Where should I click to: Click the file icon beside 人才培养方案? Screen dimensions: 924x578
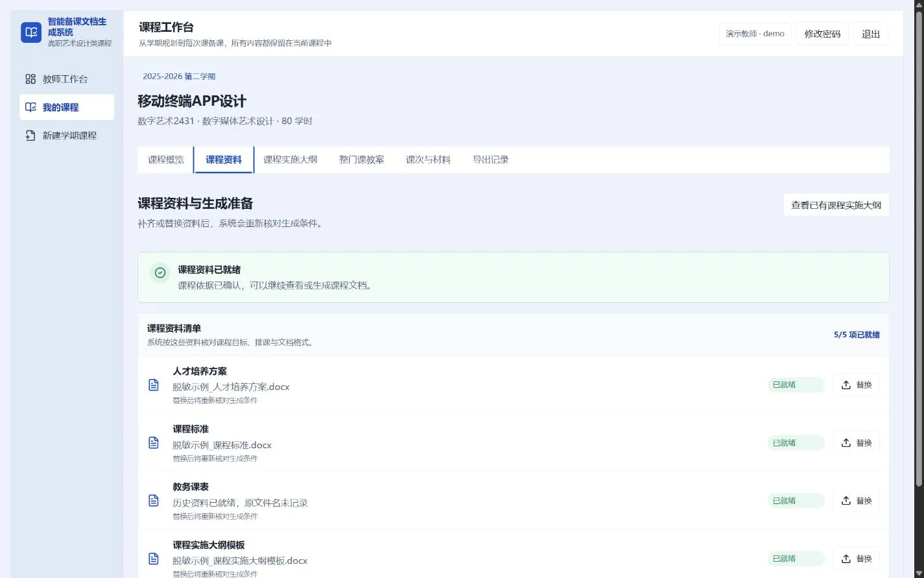point(154,385)
